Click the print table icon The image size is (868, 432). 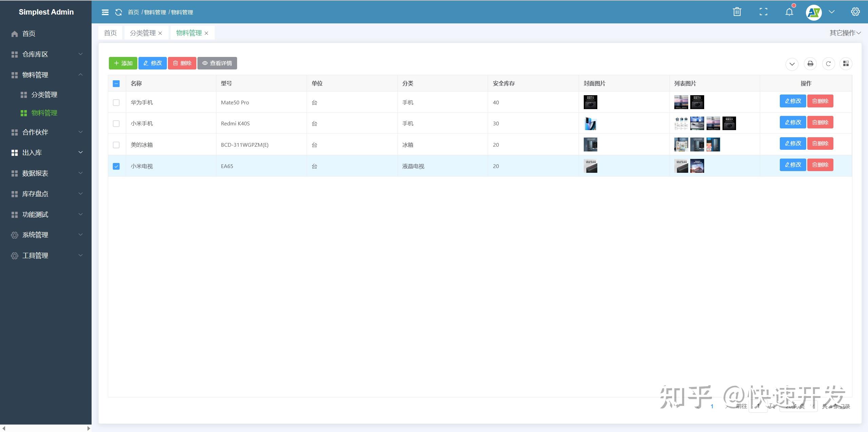810,64
